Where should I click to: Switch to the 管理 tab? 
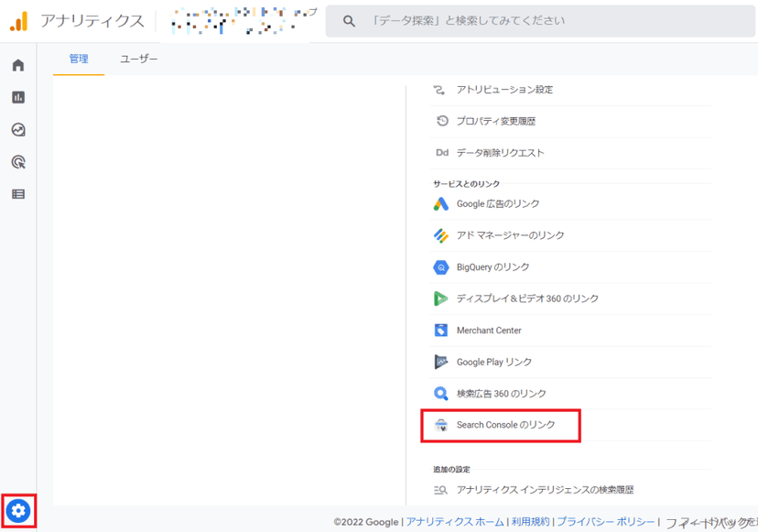[x=79, y=59]
